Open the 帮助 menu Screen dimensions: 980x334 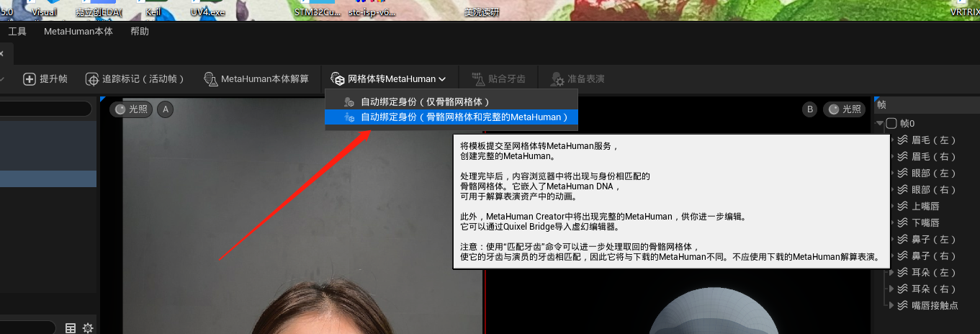tap(140, 32)
